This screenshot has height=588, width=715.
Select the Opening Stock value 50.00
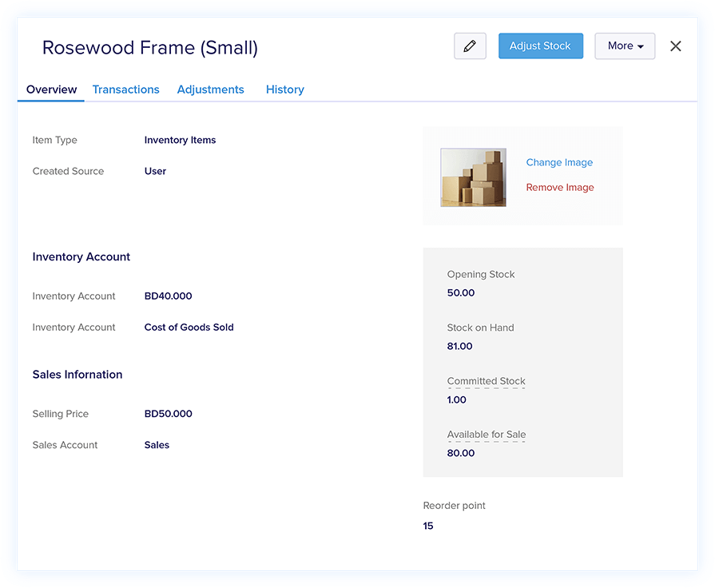461,293
